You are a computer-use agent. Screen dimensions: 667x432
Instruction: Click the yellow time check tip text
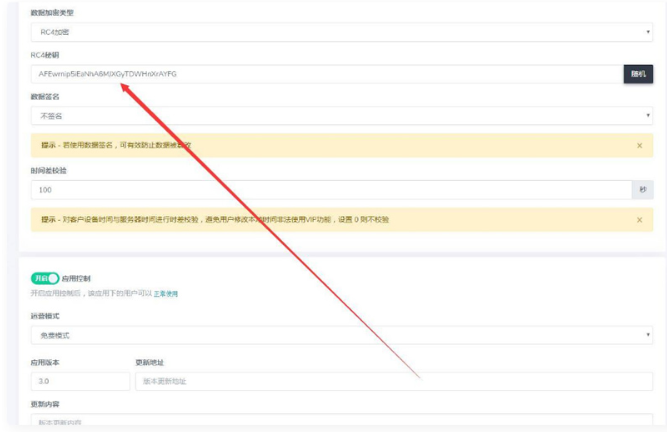point(215,220)
